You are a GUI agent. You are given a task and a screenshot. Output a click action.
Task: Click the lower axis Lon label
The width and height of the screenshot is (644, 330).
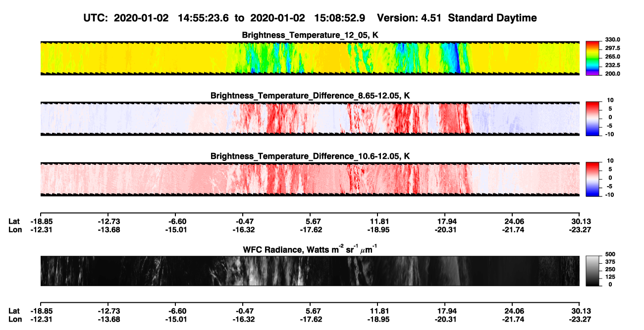click(15, 319)
